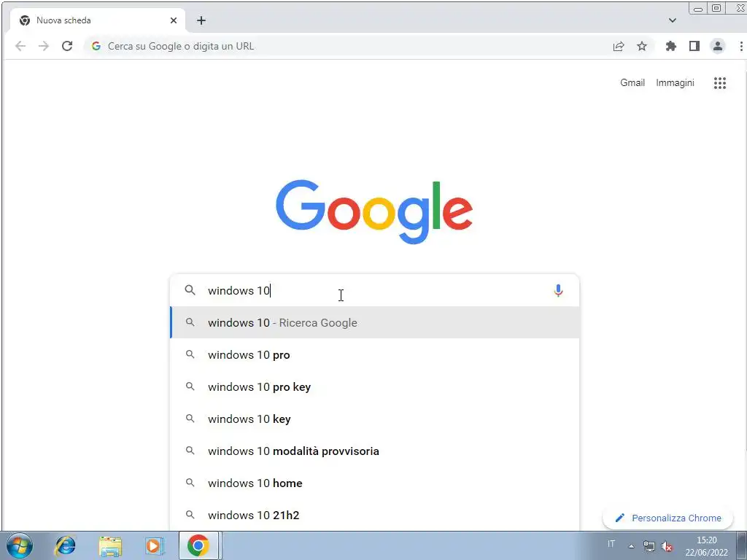The width and height of the screenshot is (747, 560).
Task: Launch Internet Explorer from taskbar
Action: [x=65, y=545]
